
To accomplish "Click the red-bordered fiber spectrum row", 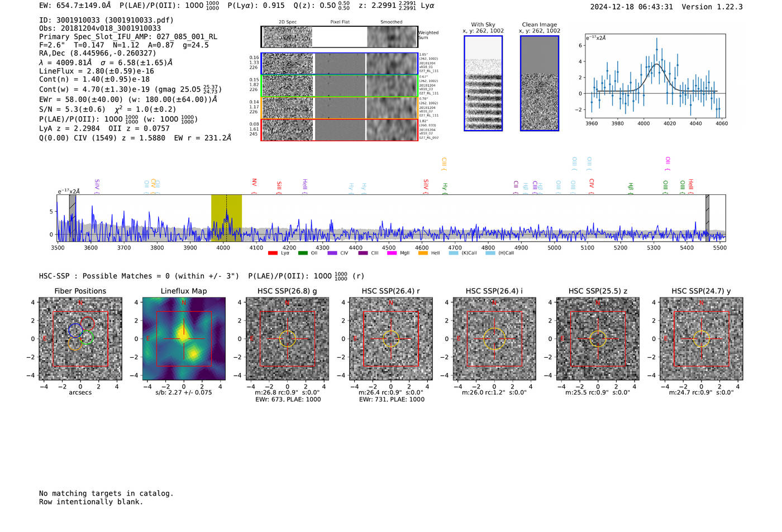I will 340,130.
